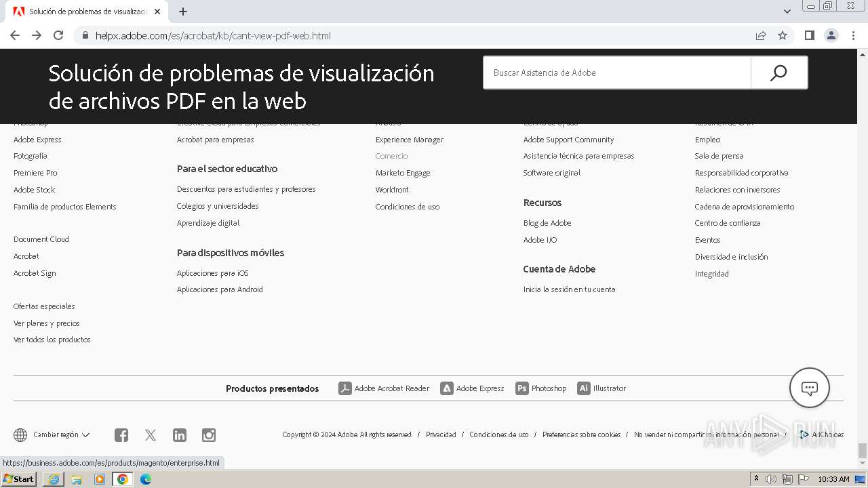
Task: Bookmark this page with star icon
Action: click(x=783, y=35)
